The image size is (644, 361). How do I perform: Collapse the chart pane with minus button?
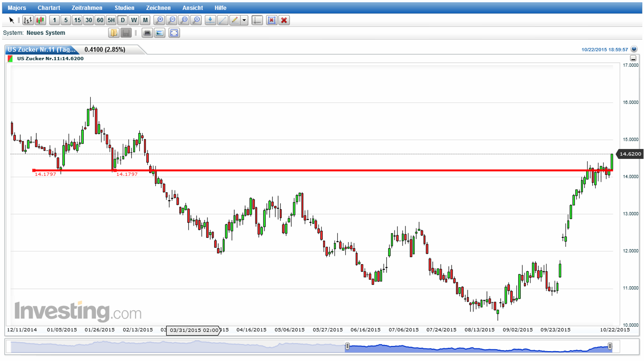click(x=633, y=59)
